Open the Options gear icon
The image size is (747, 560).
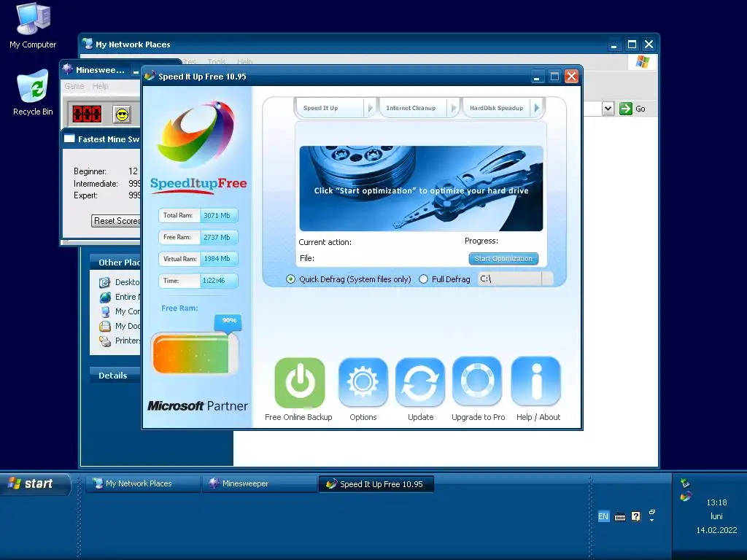tap(363, 382)
